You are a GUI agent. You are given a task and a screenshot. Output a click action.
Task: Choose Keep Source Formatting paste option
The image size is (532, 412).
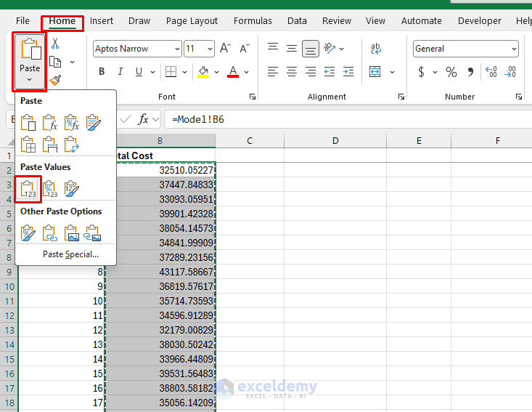(93, 123)
